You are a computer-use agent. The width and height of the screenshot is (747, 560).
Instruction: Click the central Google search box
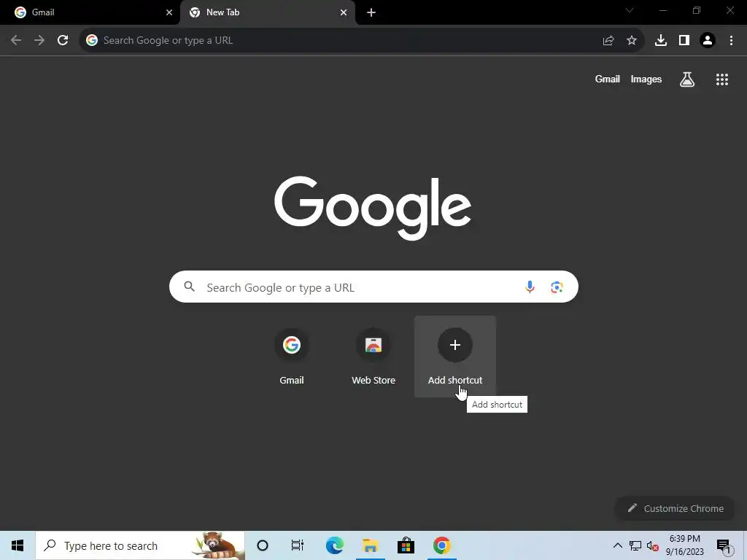coord(373,287)
